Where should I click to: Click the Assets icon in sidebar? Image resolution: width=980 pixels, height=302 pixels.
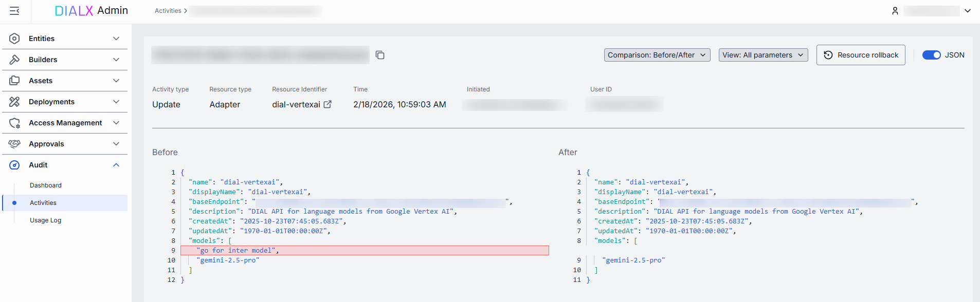click(x=14, y=81)
